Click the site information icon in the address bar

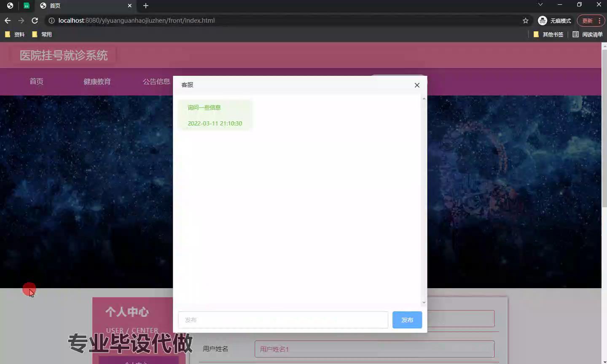[51, 21]
